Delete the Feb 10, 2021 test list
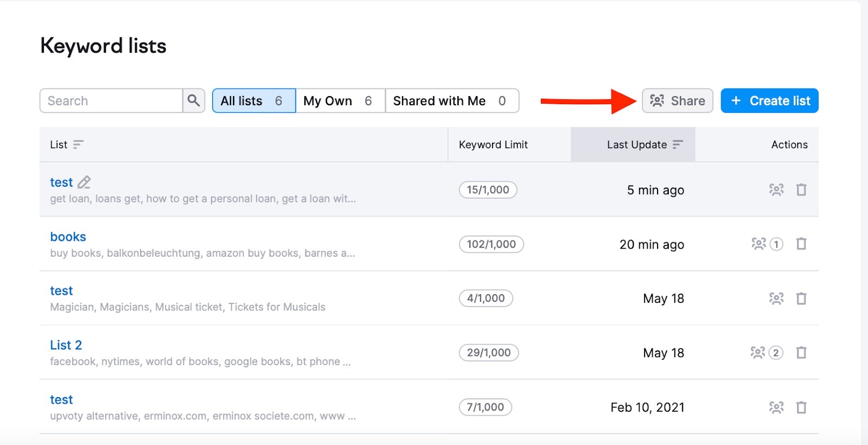 pos(801,407)
